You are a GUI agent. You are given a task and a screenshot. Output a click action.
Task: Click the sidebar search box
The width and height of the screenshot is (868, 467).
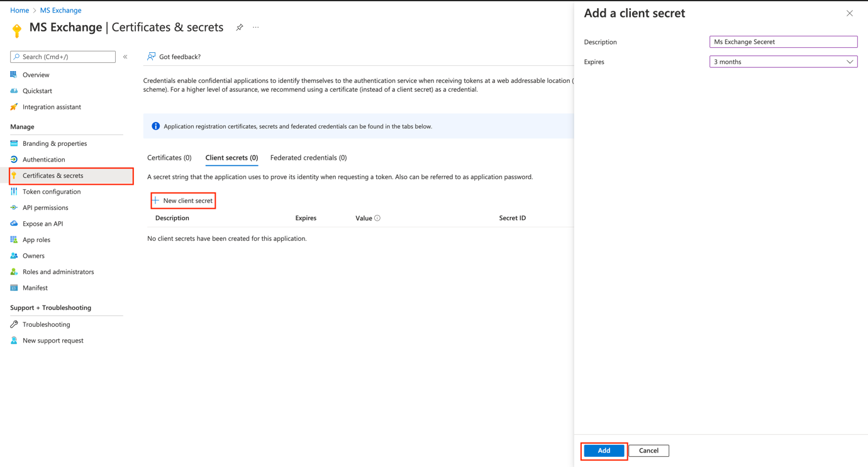tap(63, 57)
